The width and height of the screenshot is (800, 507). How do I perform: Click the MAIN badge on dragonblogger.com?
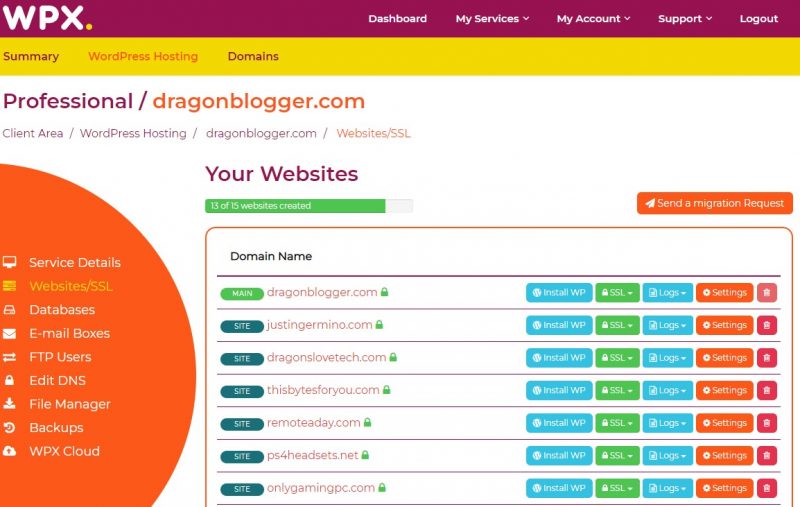pos(242,293)
